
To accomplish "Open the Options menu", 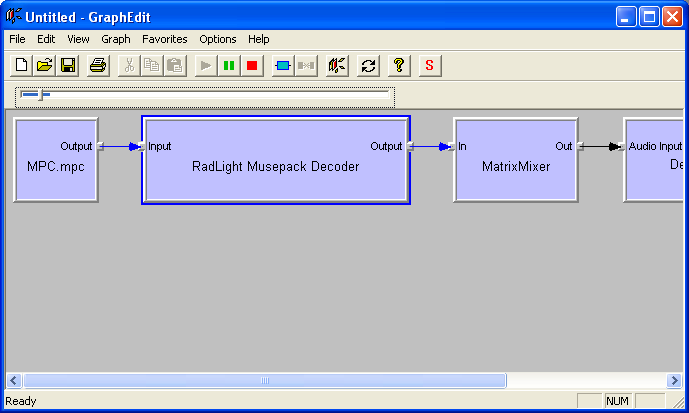I will tap(218, 39).
